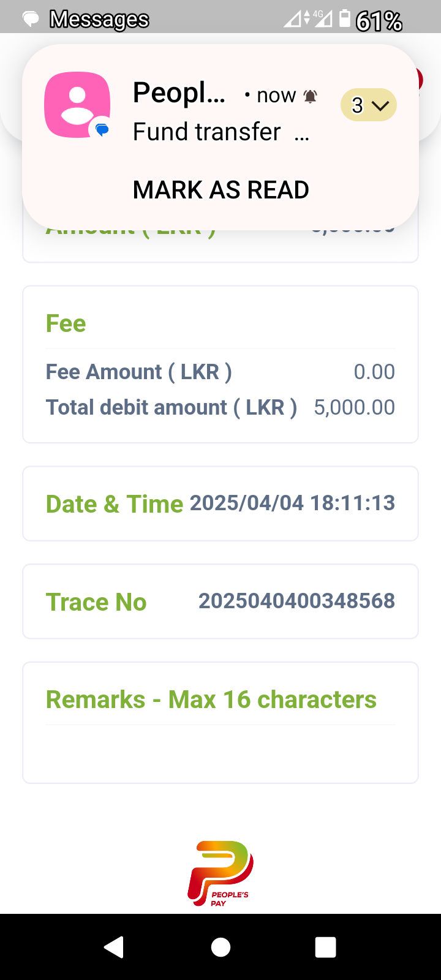Open the Fund transfer message preview
This screenshot has width=441, height=980.
[207, 132]
